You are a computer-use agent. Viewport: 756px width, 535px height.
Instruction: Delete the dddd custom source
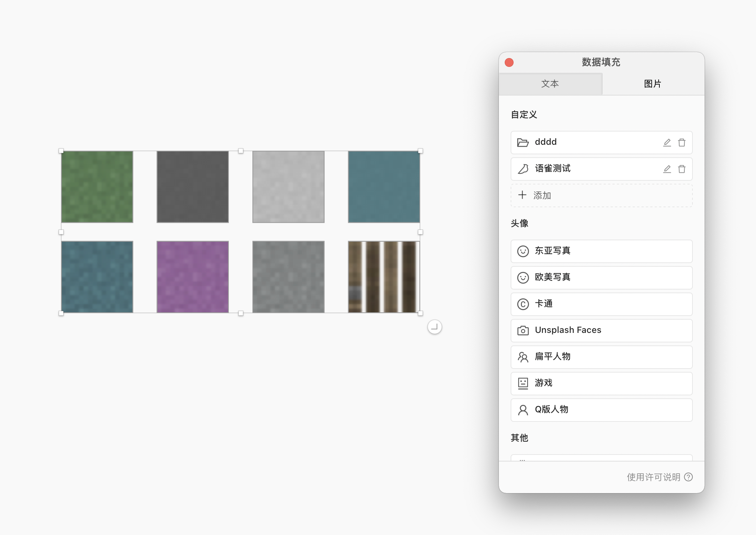(x=681, y=143)
